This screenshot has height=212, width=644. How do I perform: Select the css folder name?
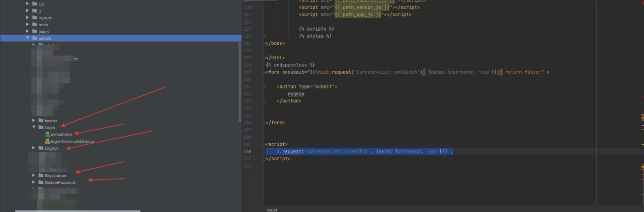click(x=41, y=4)
